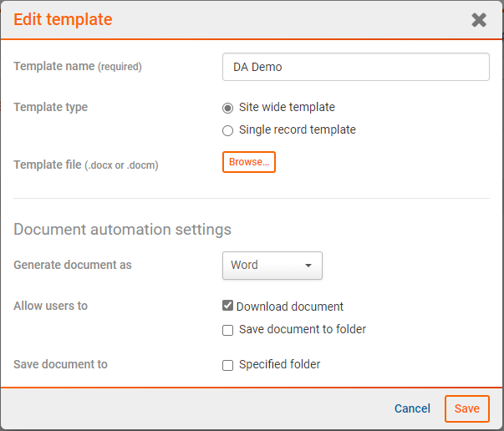Click the Template name text field
Image resolution: width=504 pixels, height=431 pixels.
tap(355, 67)
